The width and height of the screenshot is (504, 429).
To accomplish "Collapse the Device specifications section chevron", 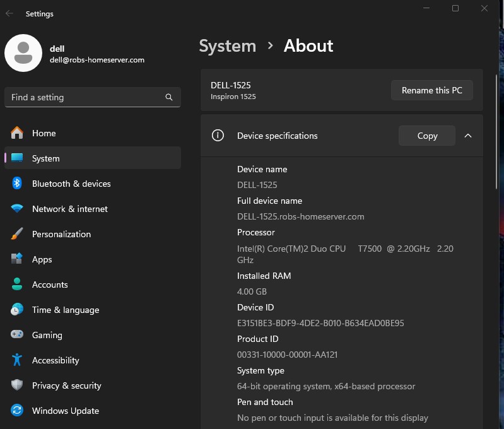I will (x=467, y=136).
